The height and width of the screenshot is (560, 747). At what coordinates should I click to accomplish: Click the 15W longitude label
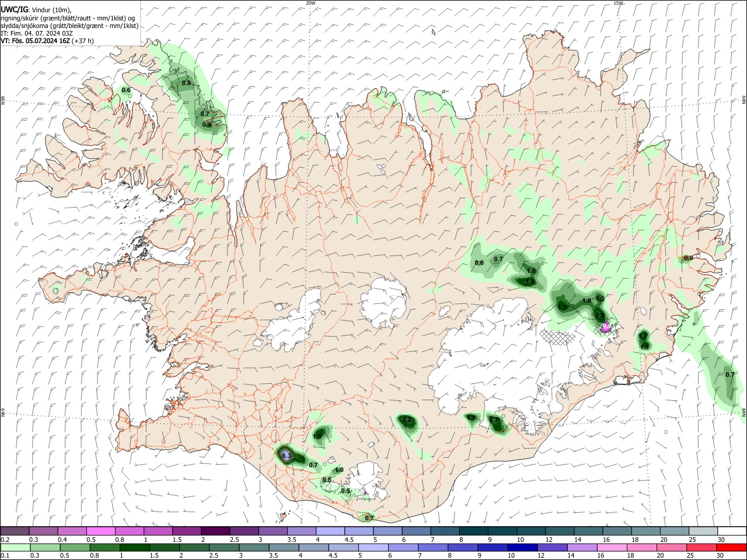click(618, 3)
